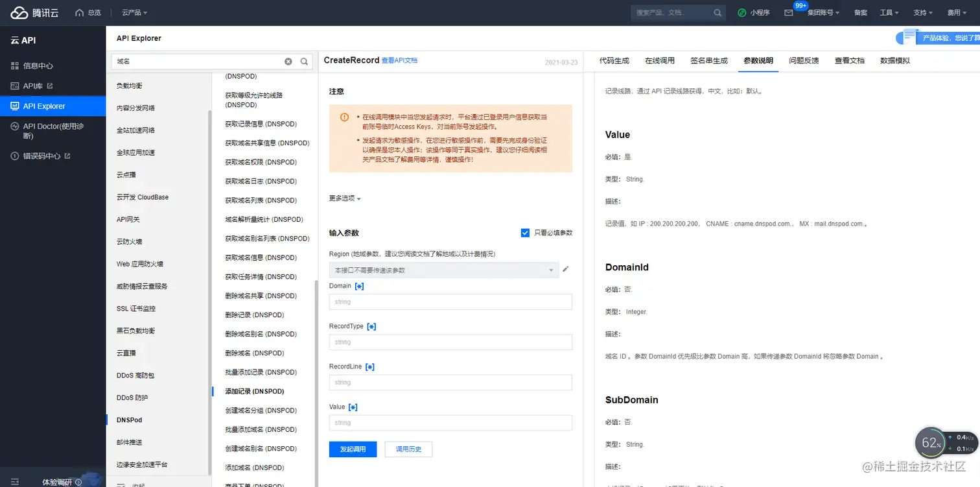Screen dimensions: 980x487
Task: Expand 更多选项 options
Action: pos(345,198)
